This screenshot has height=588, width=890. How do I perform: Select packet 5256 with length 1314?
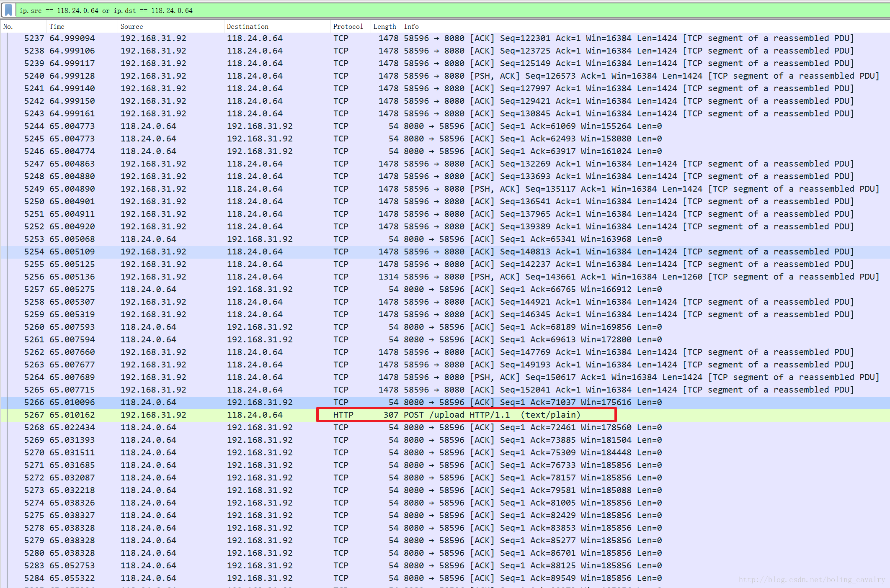pos(445,277)
